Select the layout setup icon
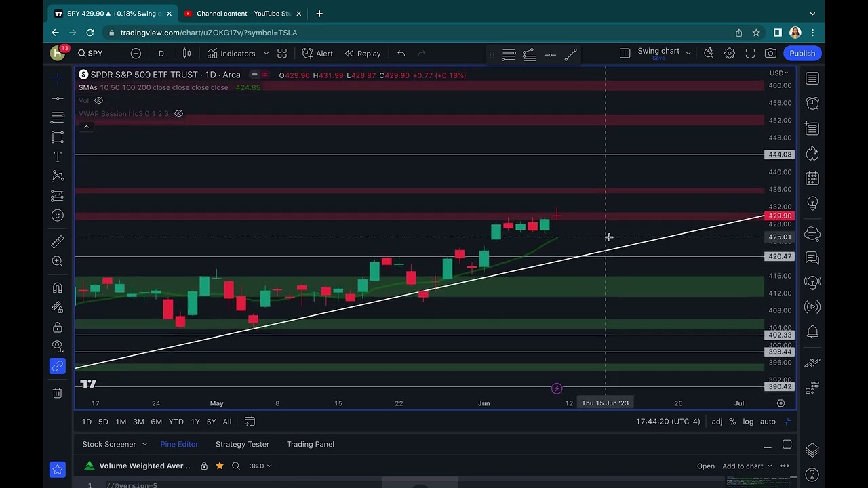 [x=625, y=54]
